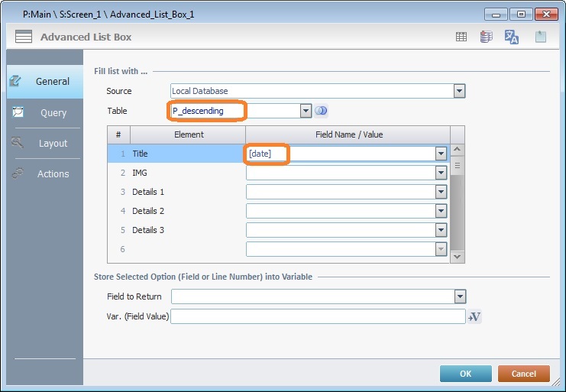Click the Cancel button

click(524, 374)
